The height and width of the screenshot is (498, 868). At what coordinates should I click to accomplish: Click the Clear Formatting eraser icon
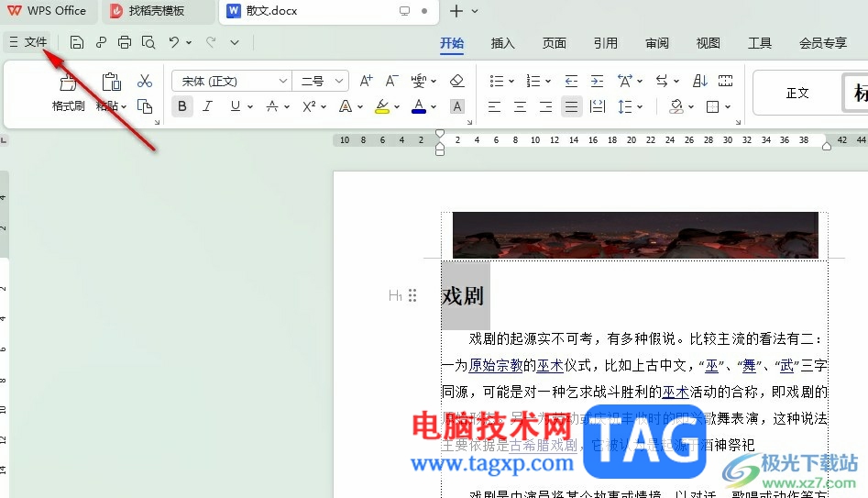(456, 81)
